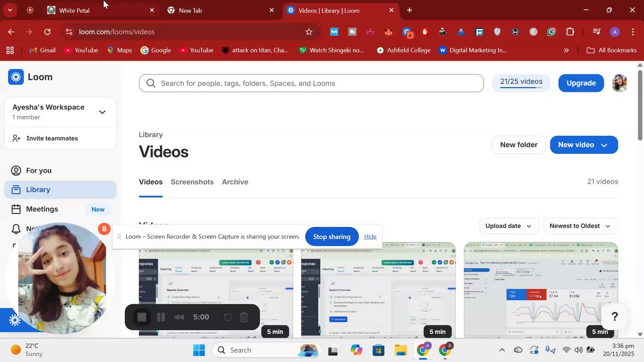Open the media control toolbar icon

tap(597, 32)
